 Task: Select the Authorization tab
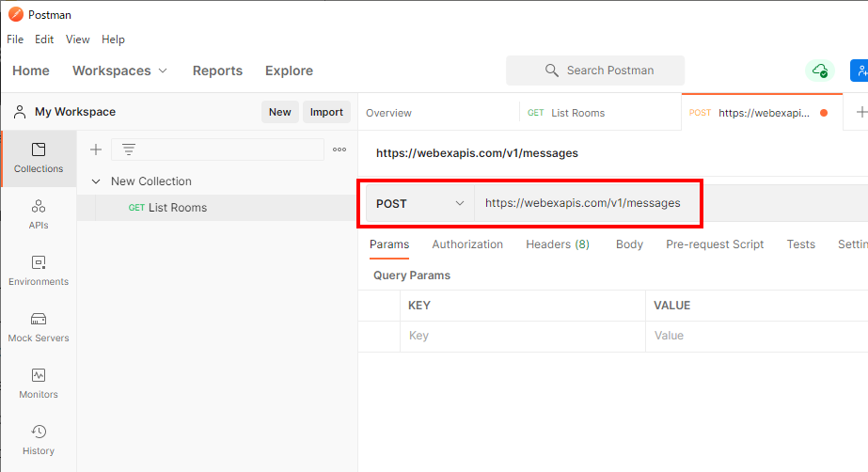tap(467, 244)
